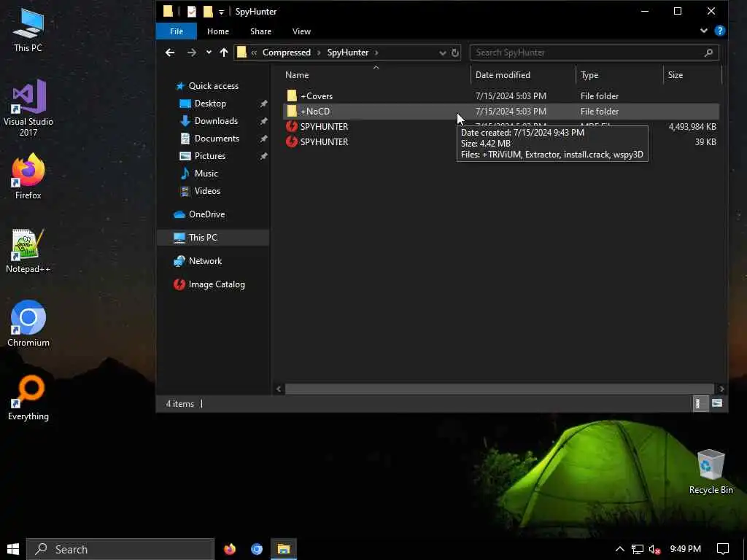This screenshot has height=560, width=747.
Task: Click Properties icon in quick access toolbar
Action: (x=192, y=12)
